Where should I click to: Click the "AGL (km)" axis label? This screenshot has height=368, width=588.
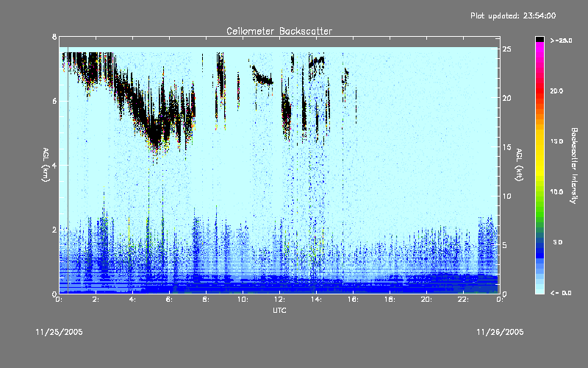pyautogui.click(x=46, y=165)
